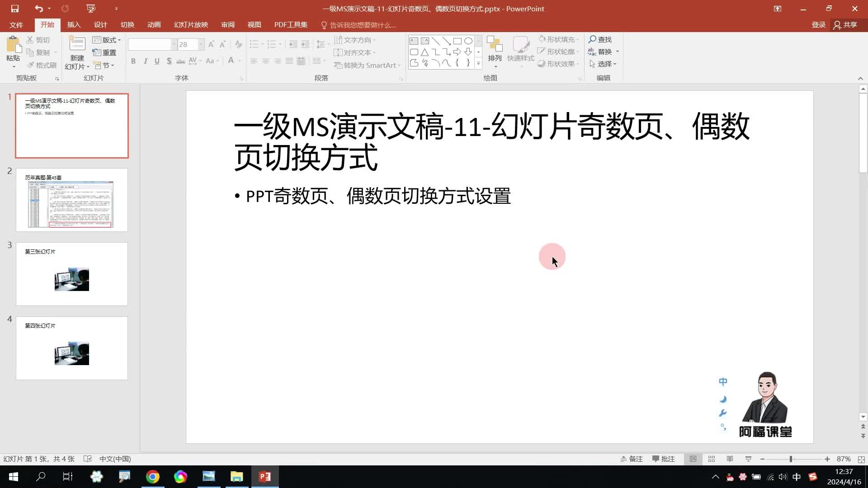Switch to Slide Sorter view
The image size is (868, 488).
pos(712,459)
